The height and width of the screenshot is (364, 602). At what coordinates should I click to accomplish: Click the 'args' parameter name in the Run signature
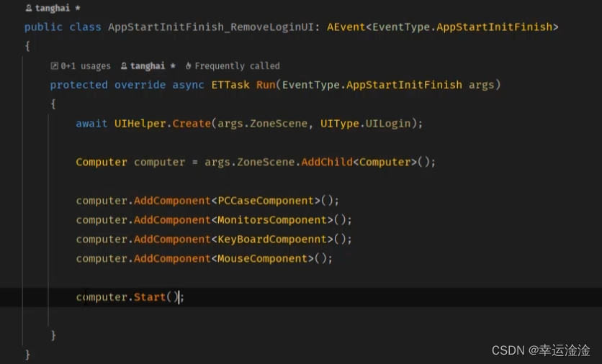[482, 85]
